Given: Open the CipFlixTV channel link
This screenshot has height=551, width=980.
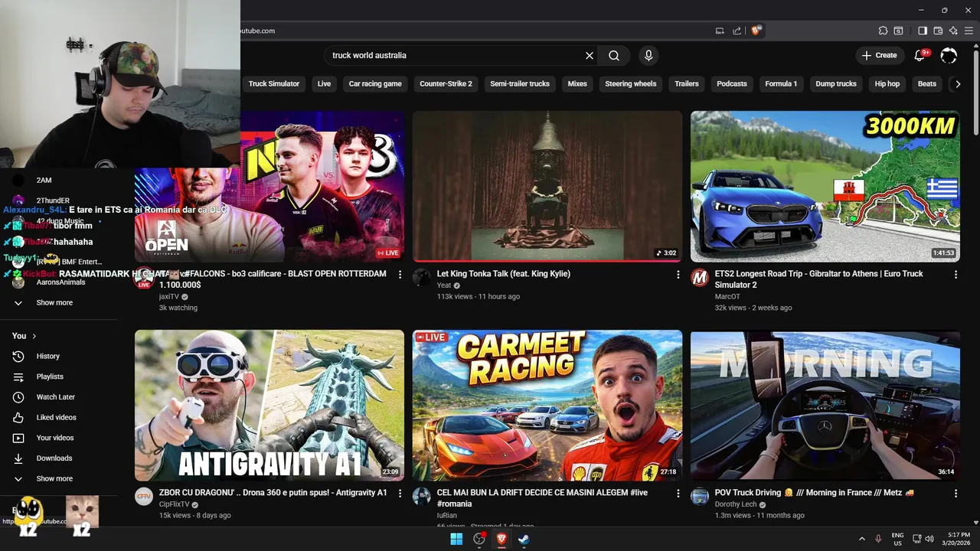Looking at the screenshot, I should (174, 504).
